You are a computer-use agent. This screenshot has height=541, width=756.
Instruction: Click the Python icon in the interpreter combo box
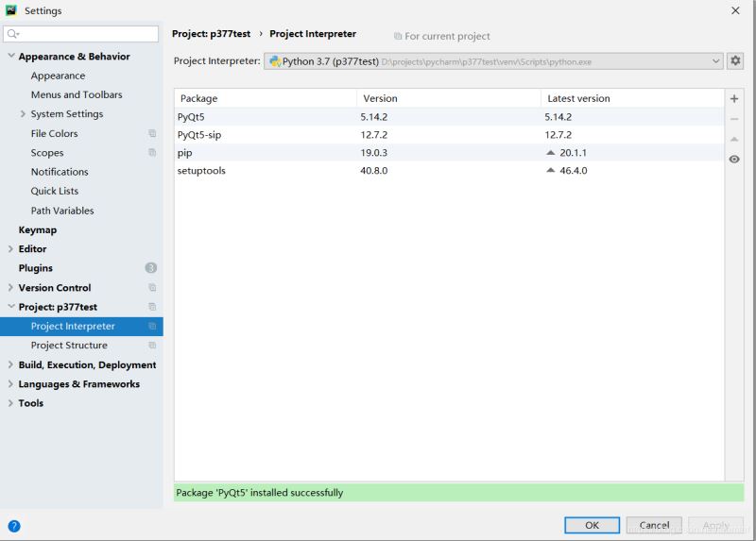[275, 61]
